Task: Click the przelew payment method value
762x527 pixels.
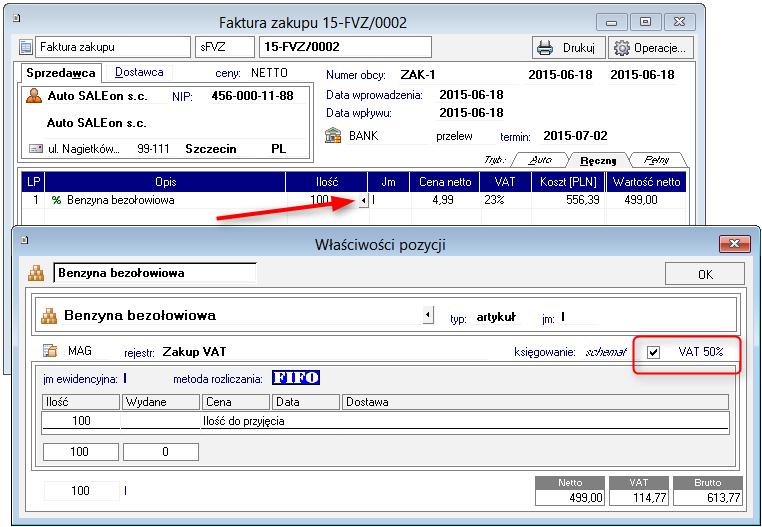Action: 454,137
